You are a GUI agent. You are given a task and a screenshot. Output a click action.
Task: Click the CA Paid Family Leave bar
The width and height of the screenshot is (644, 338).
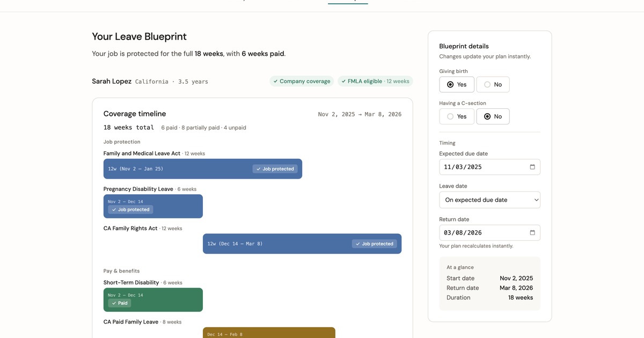point(268,333)
